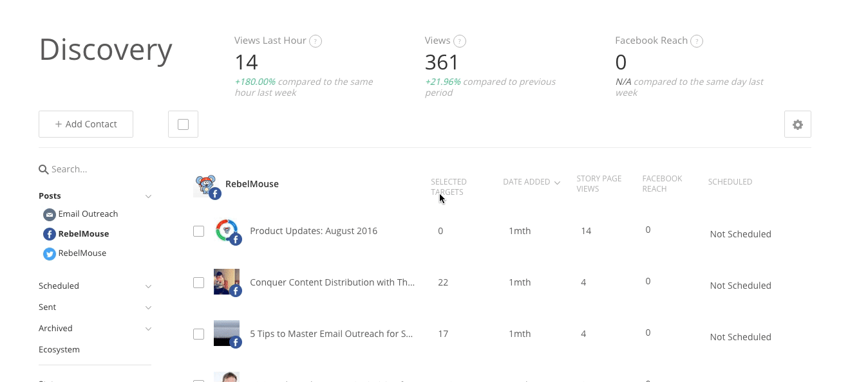Select the Conquer Content Distribution post checkbox
The width and height of the screenshot is (868, 382).
(199, 282)
